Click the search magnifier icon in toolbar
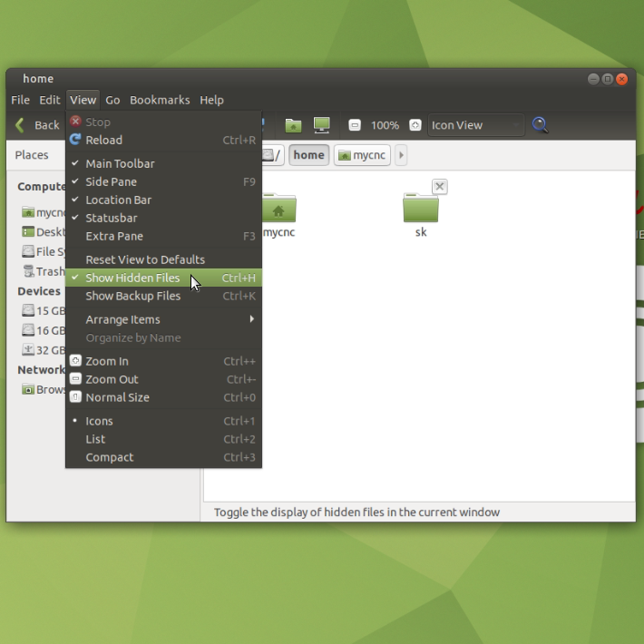 pos(540,125)
